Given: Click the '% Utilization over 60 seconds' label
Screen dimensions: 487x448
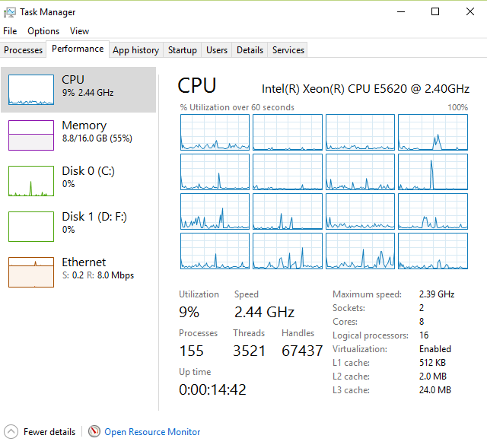Looking at the screenshot, I should [237, 107].
